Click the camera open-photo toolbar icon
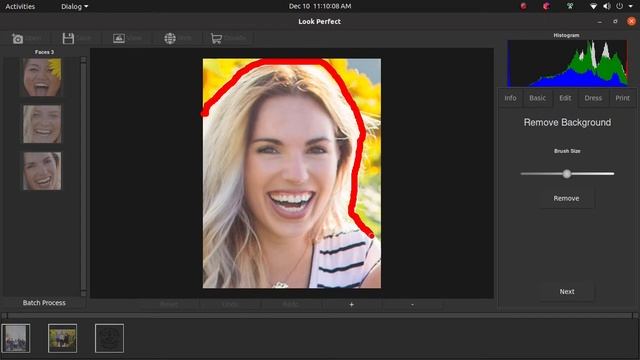Image resolution: width=640 pixels, height=360 pixels. tap(18, 38)
